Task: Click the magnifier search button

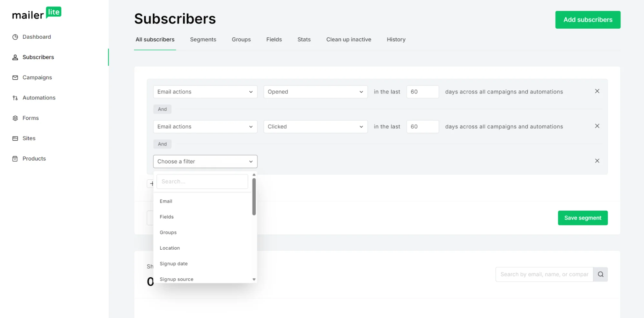Action: (x=601, y=274)
